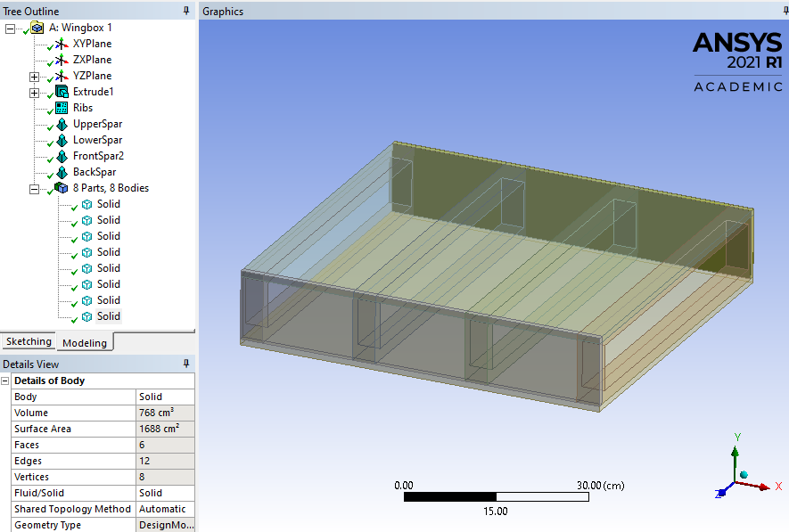
Task: Collapse the Details of Body section
Action: (x=5, y=381)
